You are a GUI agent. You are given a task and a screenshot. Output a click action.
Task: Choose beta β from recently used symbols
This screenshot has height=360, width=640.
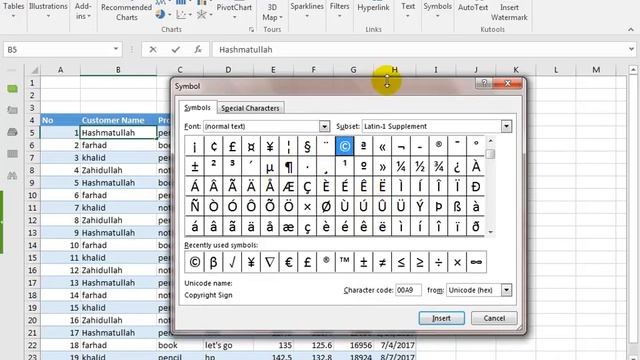point(213,262)
